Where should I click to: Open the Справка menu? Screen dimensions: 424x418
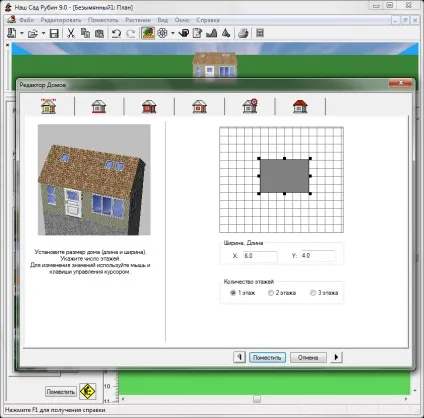[208, 20]
